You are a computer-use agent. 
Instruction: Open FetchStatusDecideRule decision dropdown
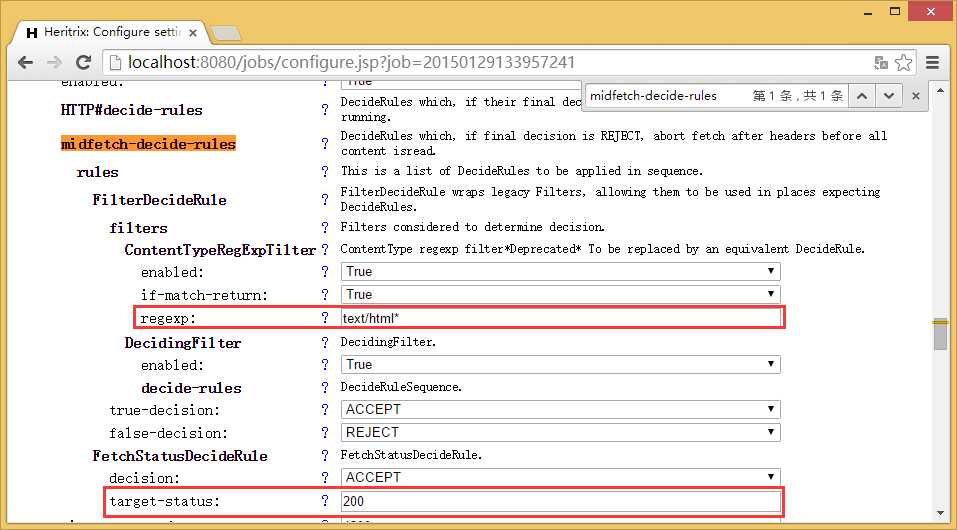tap(560, 477)
